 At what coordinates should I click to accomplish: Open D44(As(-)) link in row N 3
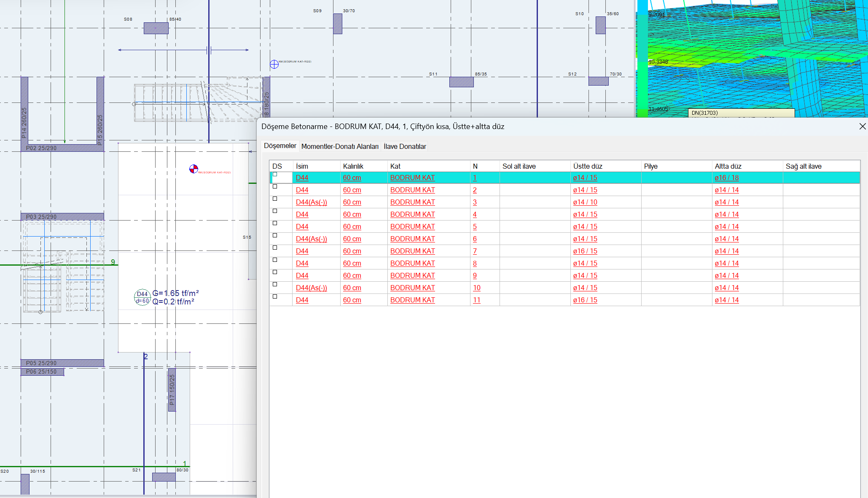[311, 202]
